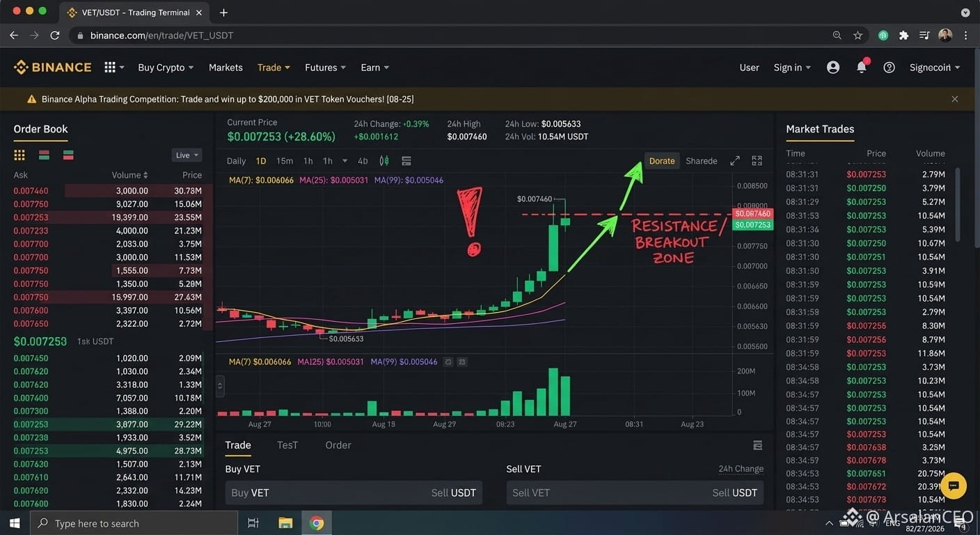Reload the browser page
The image size is (980, 535).
click(55, 35)
